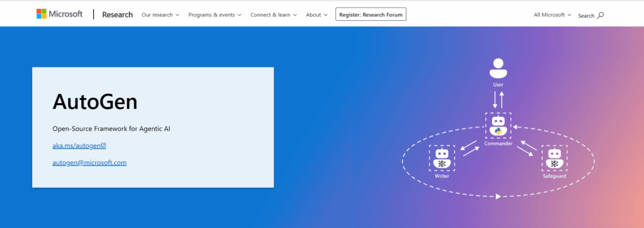The width and height of the screenshot is (644, 228).
Task: Click the Writer robot icon
Action: pos(441,158)
